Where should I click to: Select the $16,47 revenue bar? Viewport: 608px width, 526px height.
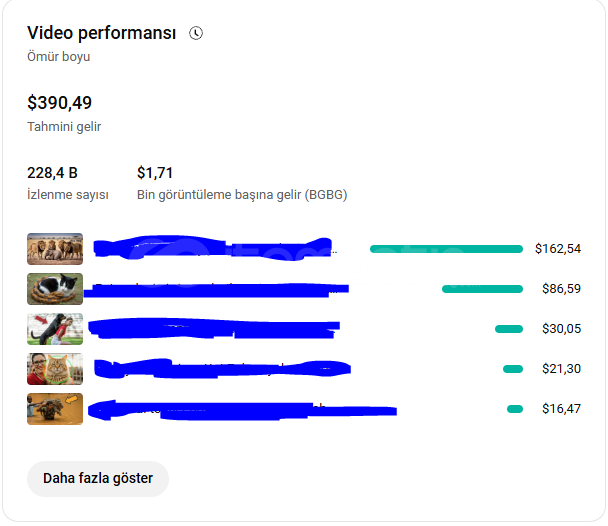point(515,409)
